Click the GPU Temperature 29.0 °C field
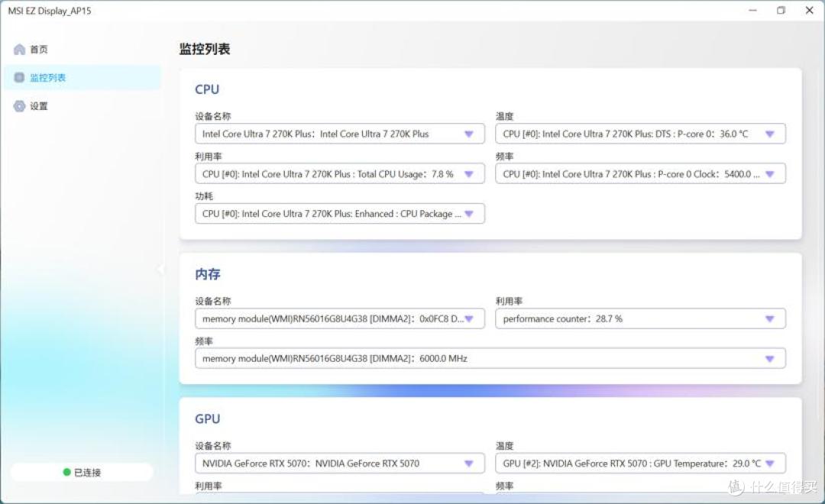825x504 pixels. [640, 463]
